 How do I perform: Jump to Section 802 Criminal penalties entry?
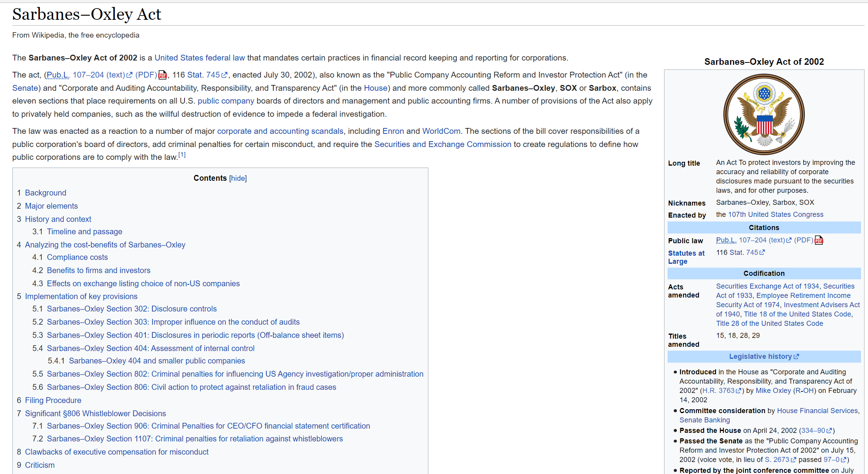(235, 374)
